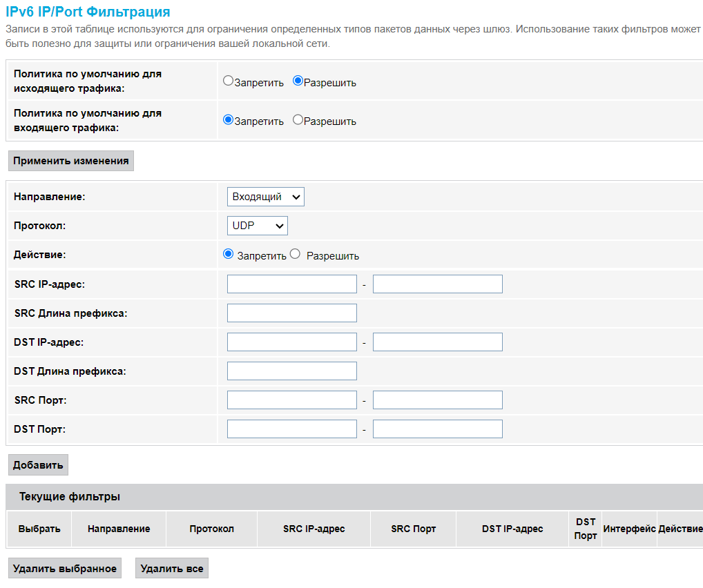The image size is (703, 588).
Task: Open the Направление dropdown
Action: [265, 197]
